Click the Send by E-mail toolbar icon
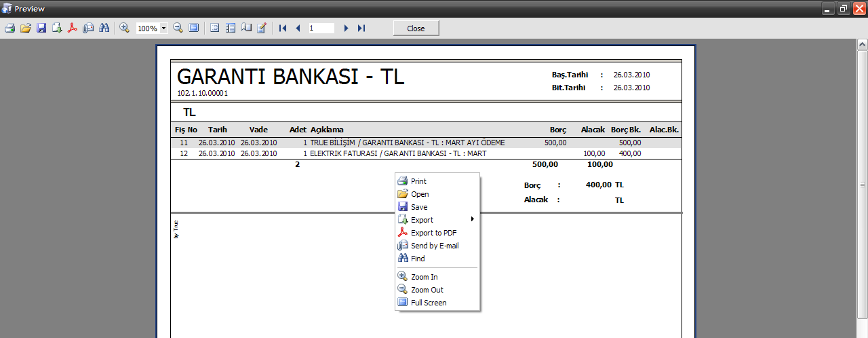 88,28
